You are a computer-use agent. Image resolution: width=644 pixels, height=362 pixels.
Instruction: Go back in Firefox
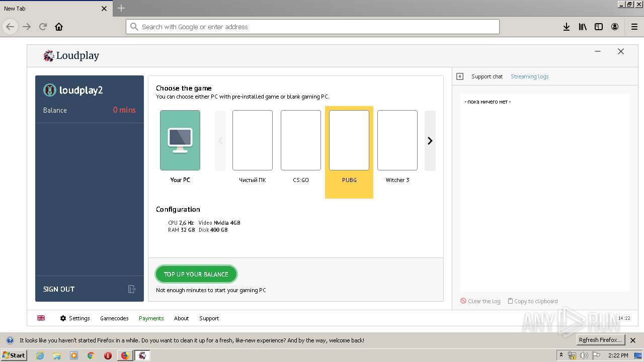(x=10, y=27)
